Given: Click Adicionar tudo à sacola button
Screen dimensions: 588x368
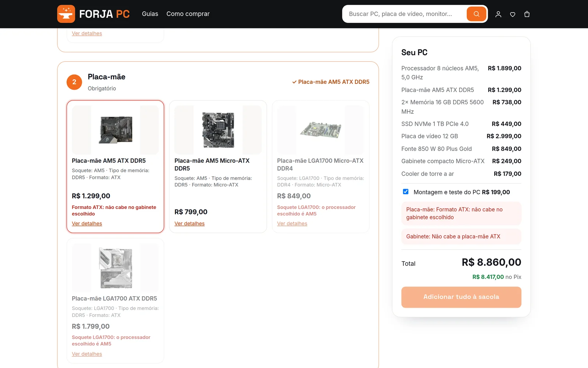Looking at the screenshot, I should click(x=461, y=297).
